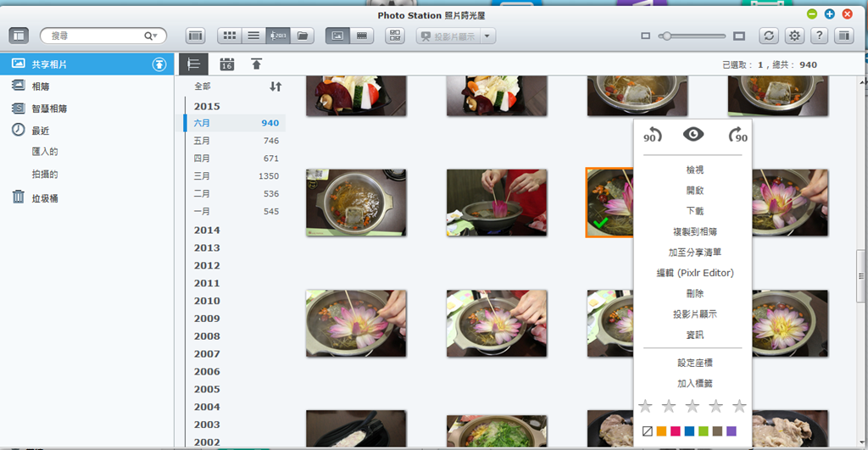Expand year 2014 in timeline
The image size is (868, 450).
coord(207,231)
